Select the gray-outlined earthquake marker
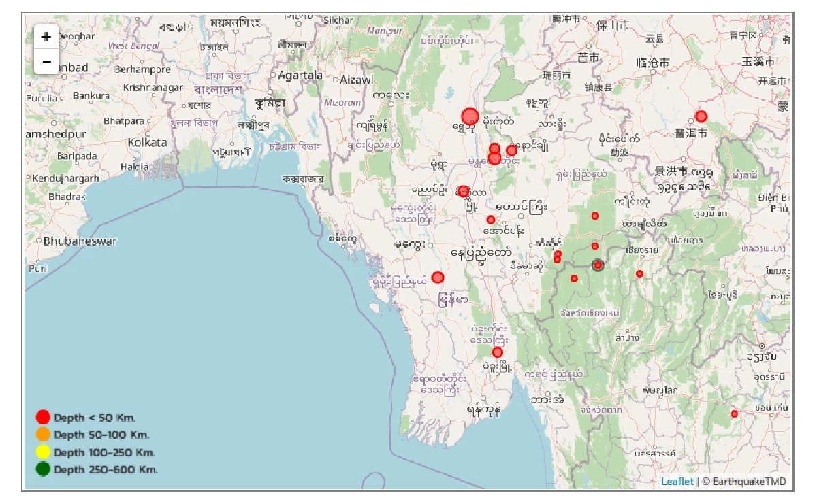This screenshot has width=817, height=504. point(598,265)
